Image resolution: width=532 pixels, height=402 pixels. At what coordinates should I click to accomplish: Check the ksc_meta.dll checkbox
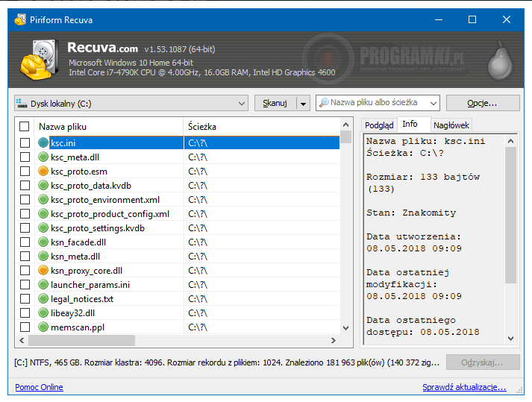pos(25,157)
